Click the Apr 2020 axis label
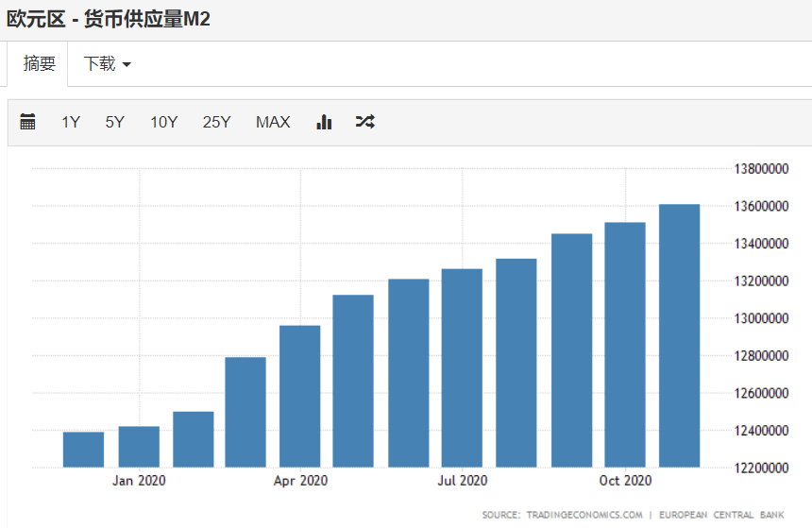812x528 pixels. (x=300, y=481)
